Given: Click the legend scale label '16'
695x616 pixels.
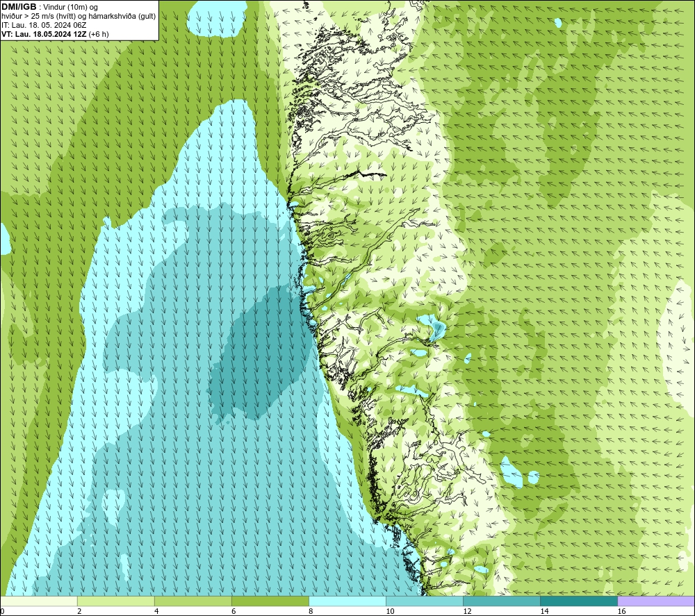Looking at the screenshot, I should [x=621, y=611].
